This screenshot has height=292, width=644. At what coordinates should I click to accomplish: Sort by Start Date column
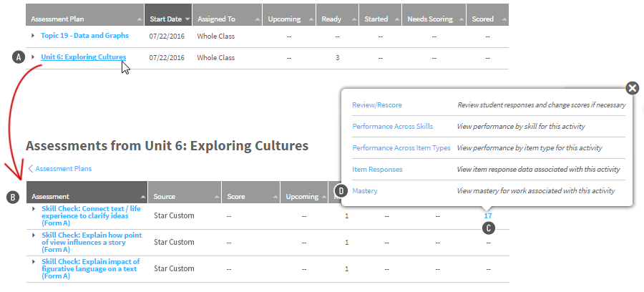(x=168, y=15)
